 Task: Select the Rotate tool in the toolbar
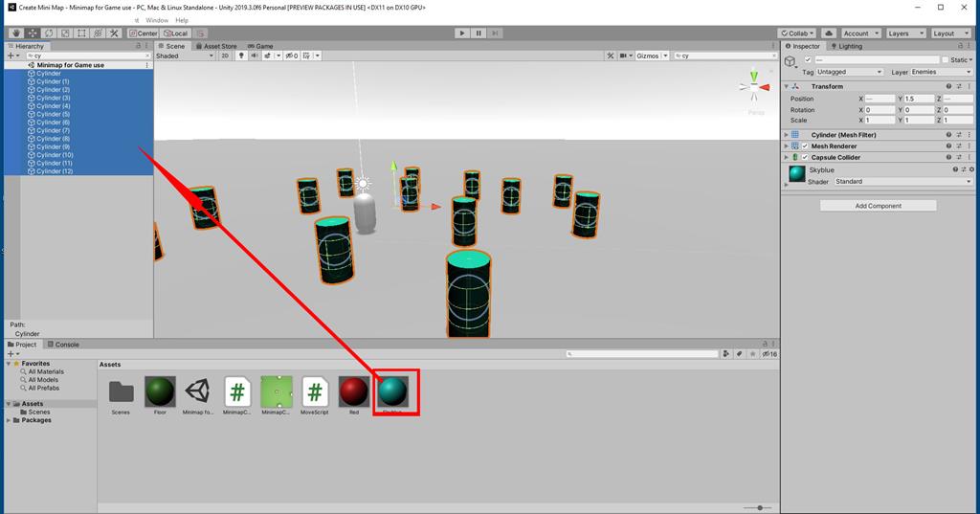(x=49, y=34)
